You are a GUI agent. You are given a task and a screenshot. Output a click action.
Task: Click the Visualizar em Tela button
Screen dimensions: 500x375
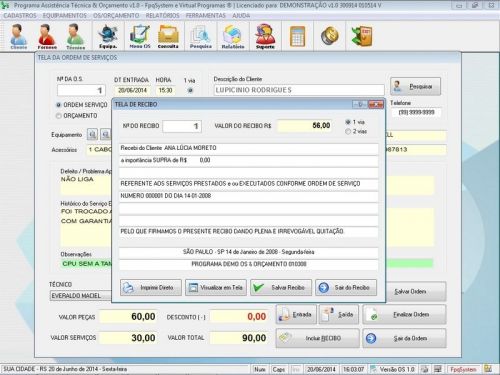tap(216, 287)
